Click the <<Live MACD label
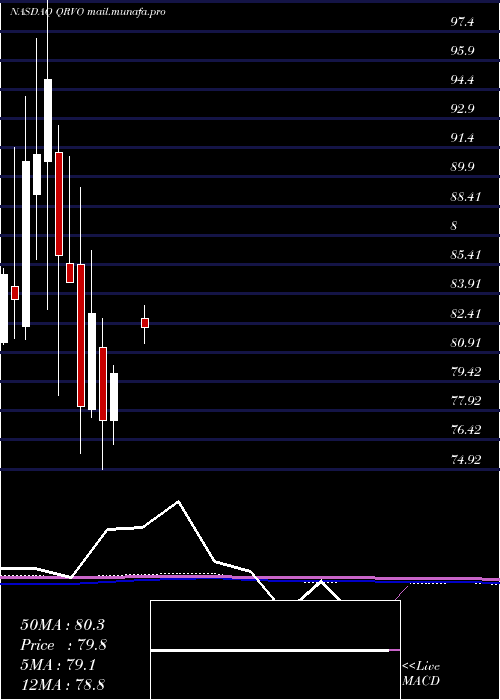This screenshot has height=700, width=500. click(421, 674)
